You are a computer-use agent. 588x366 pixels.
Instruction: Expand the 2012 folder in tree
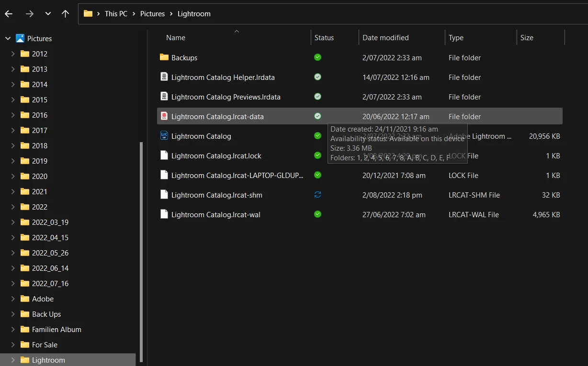(x=13, y=54)
